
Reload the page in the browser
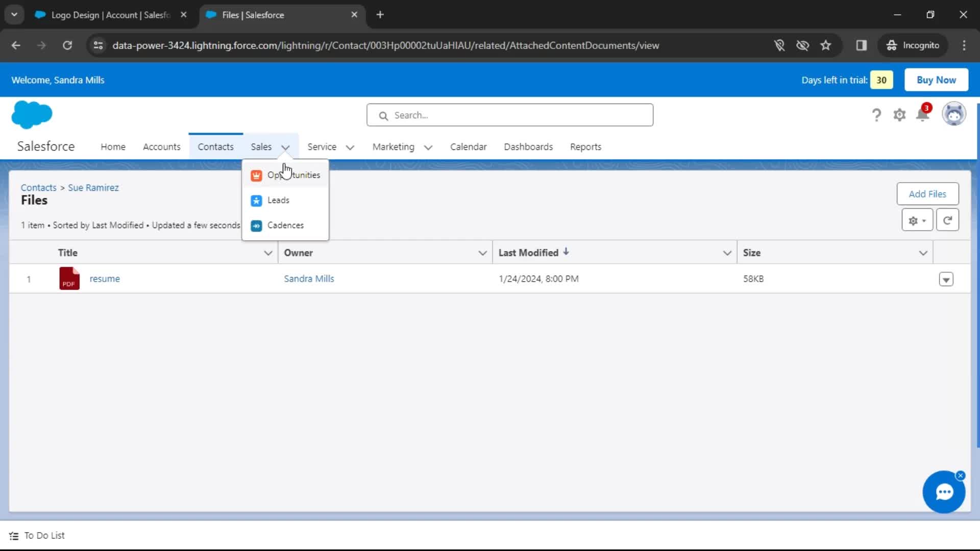click(67, 45)
